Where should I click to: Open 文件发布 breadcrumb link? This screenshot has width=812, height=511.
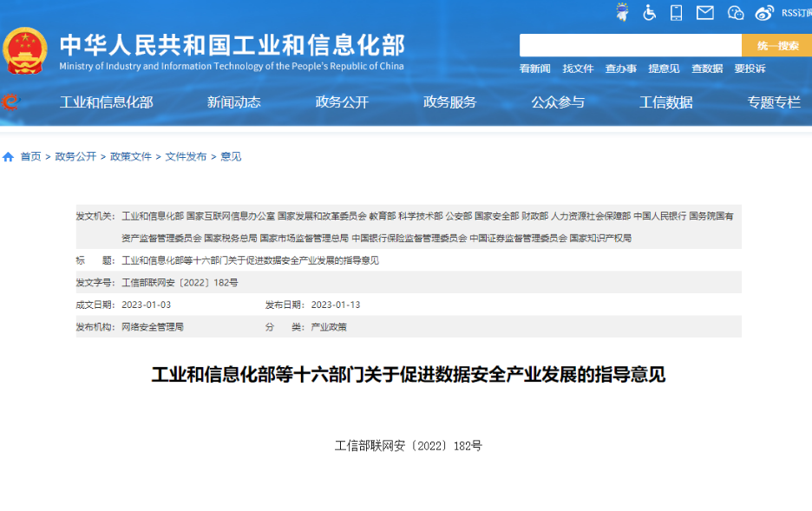(x=186, y=157)
